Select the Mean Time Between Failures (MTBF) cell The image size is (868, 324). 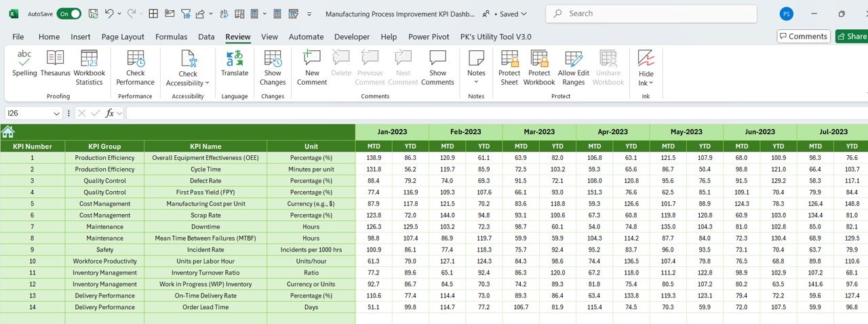(205, 238)
